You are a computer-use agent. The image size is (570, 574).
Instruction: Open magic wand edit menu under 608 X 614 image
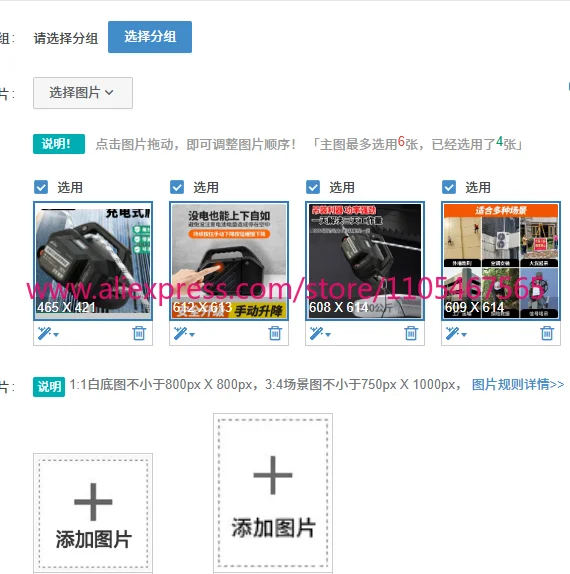click(320, 333)
